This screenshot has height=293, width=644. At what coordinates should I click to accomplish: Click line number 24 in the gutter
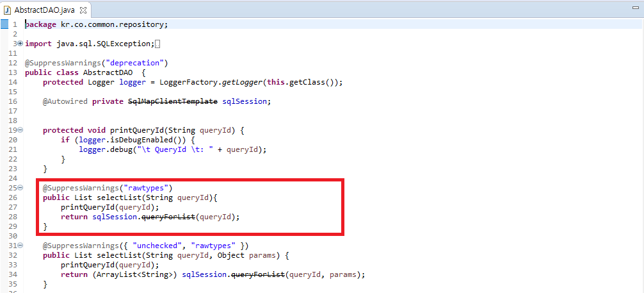[x=13, y=179]
